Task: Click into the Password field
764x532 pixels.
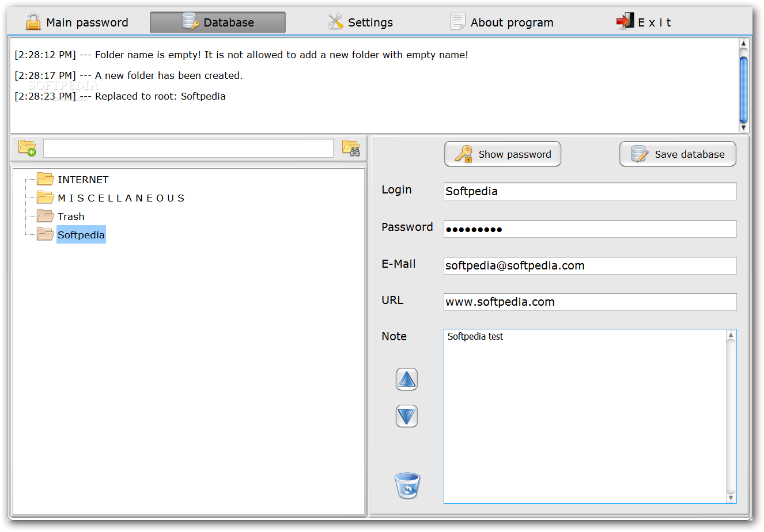Action: [x=590, y=229]
